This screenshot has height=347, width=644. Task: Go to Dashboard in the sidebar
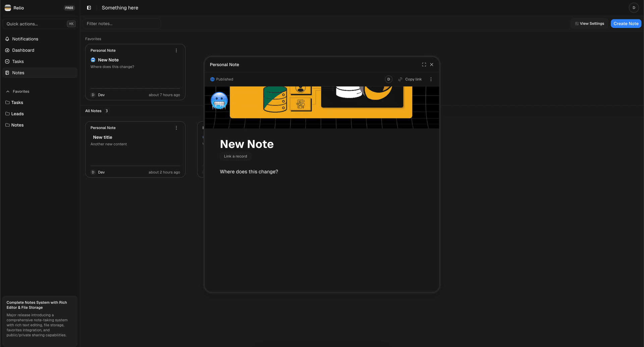(x=23, y=50)
